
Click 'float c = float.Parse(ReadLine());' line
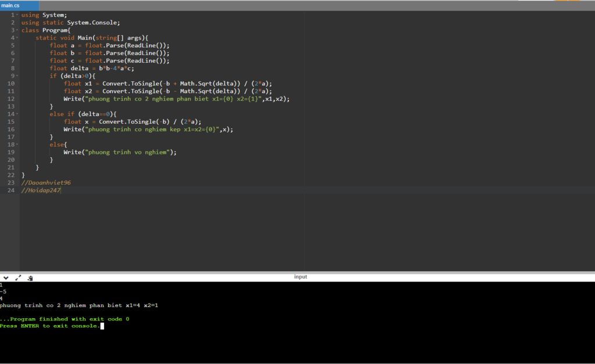click(110, 60)
